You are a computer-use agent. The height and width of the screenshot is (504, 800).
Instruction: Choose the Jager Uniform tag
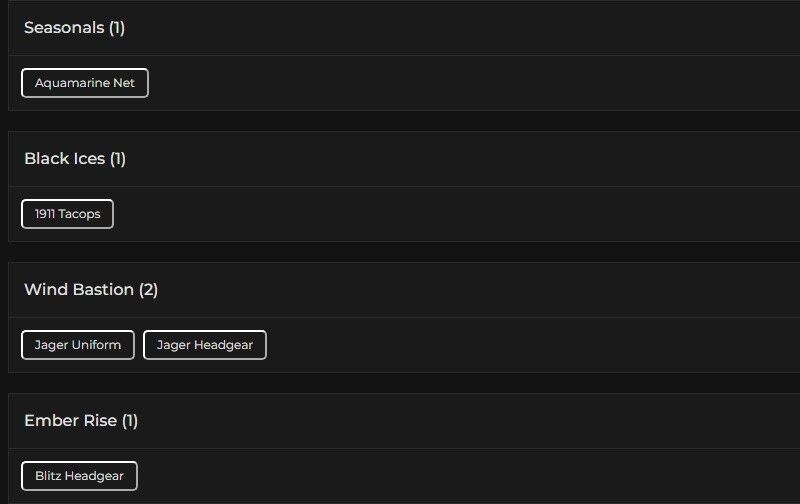tap(78, 345)
